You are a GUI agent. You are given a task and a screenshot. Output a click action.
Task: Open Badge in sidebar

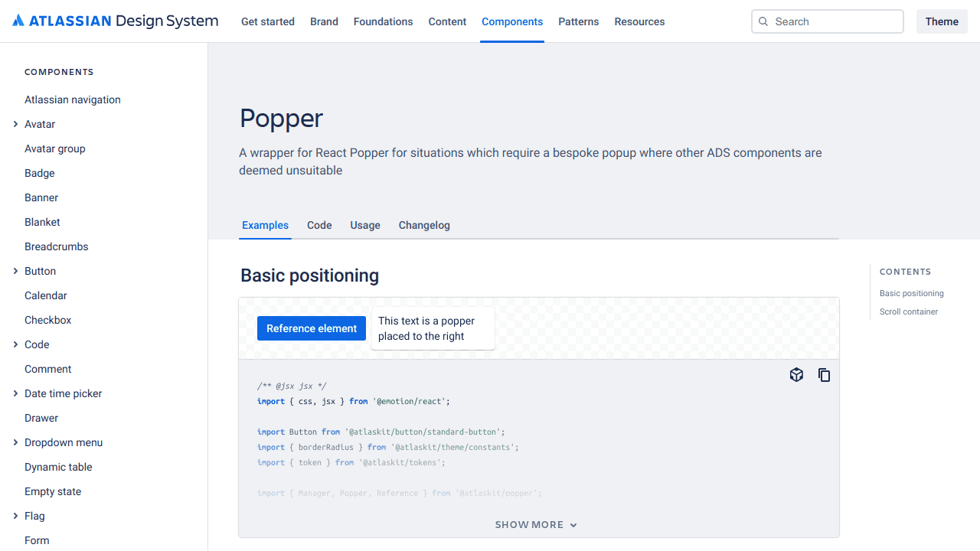tap(40, 173)
